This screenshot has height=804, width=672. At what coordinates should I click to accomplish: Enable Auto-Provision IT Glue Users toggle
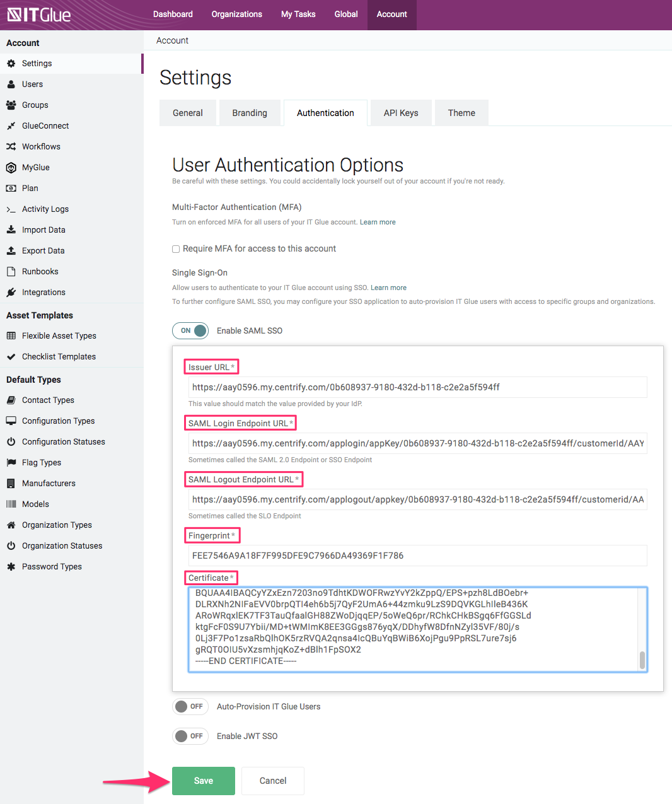[x=190, y=706]
